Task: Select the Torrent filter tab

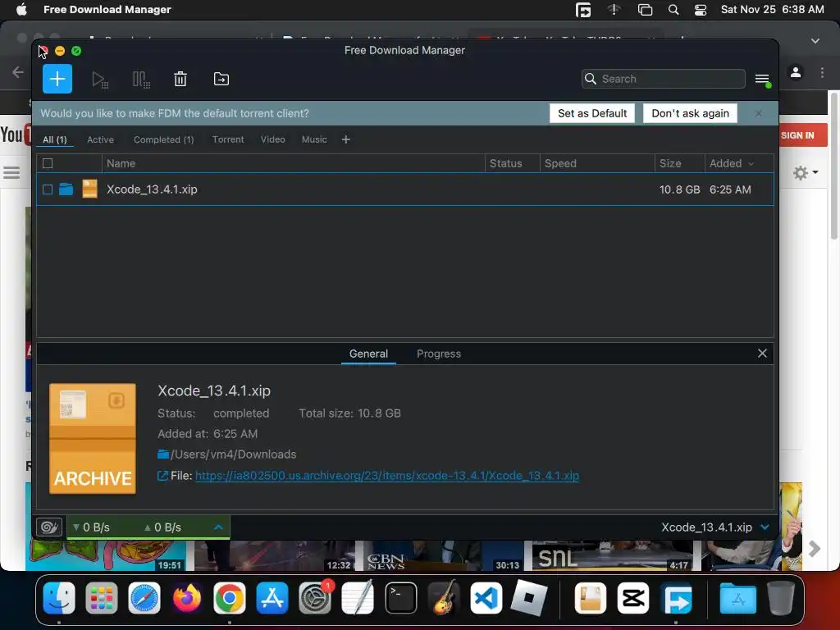Action: (228, 139)
